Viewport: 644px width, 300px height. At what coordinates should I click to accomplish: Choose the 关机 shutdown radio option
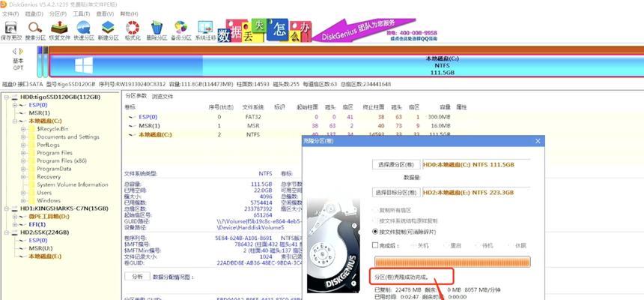click(x=420, y=245)
